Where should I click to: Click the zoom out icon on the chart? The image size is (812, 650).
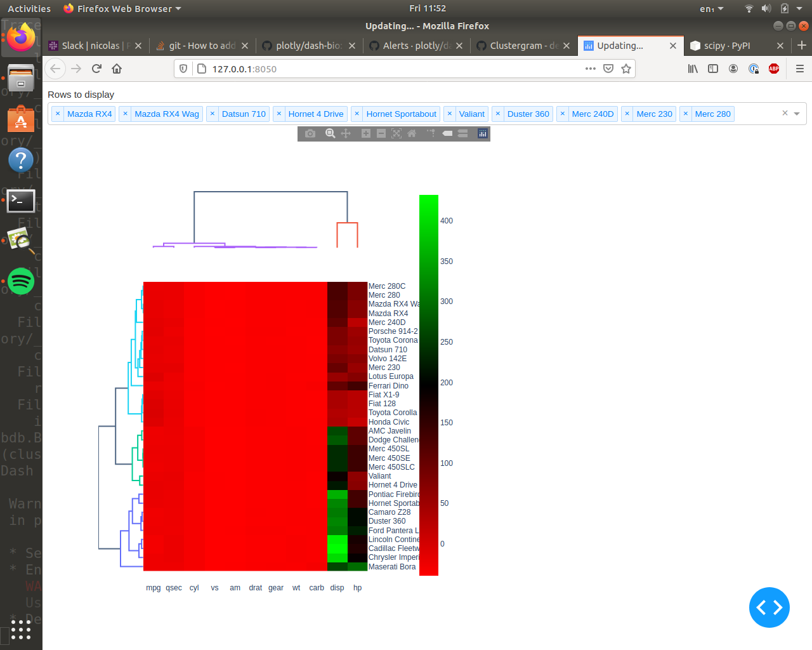pos(381,133)
